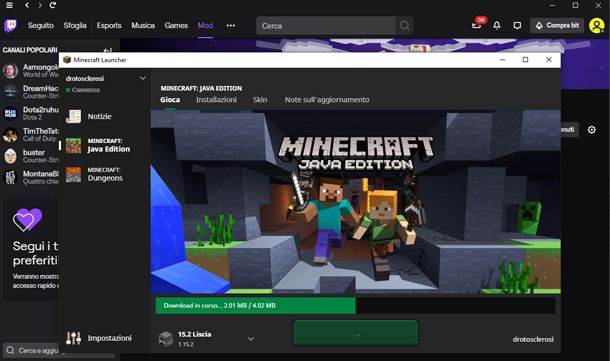Click the Cerca search field
This screenshot has height=361, width=610.
click(326, 26)
